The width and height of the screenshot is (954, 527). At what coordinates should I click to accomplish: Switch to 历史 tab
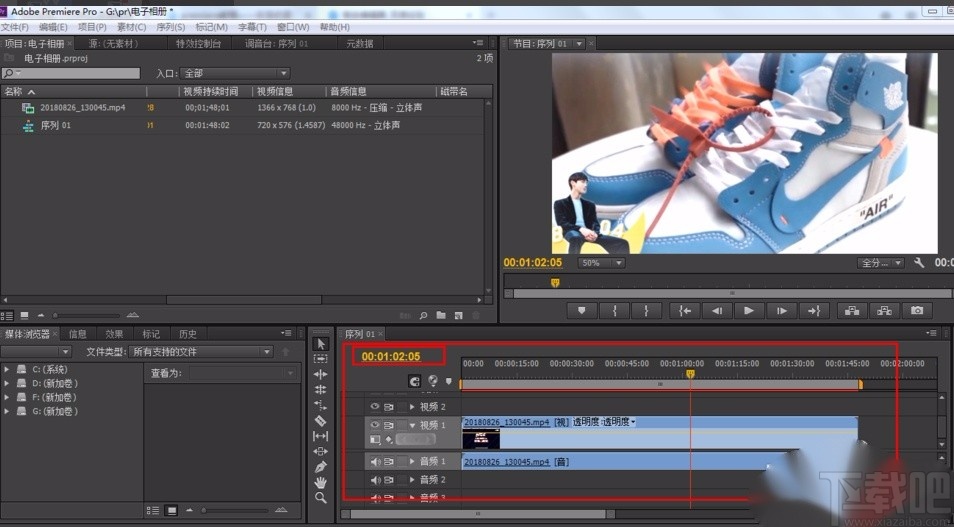[x=187, y=334]
